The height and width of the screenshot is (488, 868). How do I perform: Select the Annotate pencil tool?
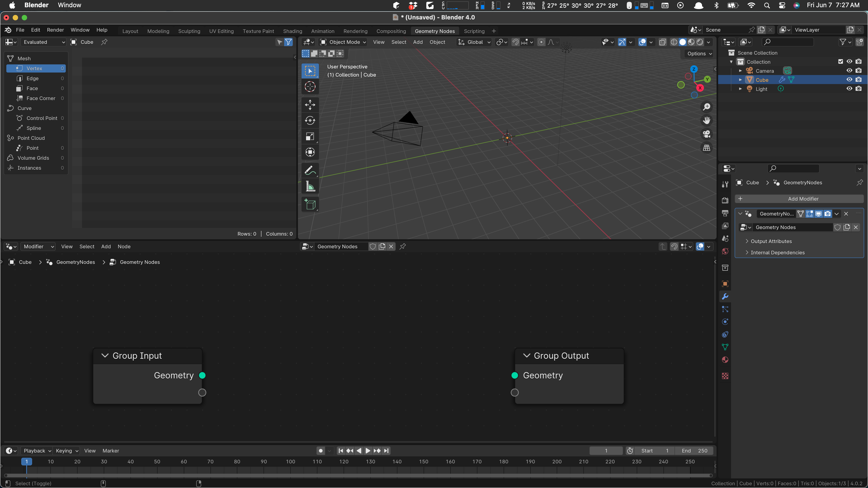[310, 170]
